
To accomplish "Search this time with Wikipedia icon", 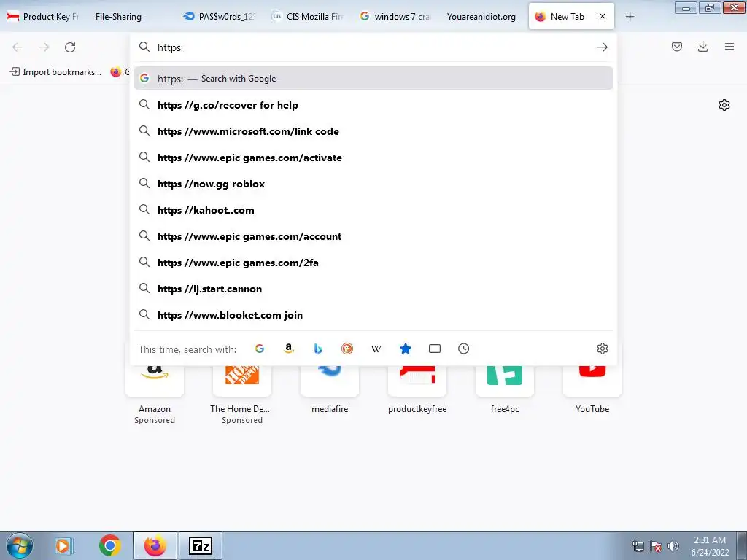I will coord(376,349).
